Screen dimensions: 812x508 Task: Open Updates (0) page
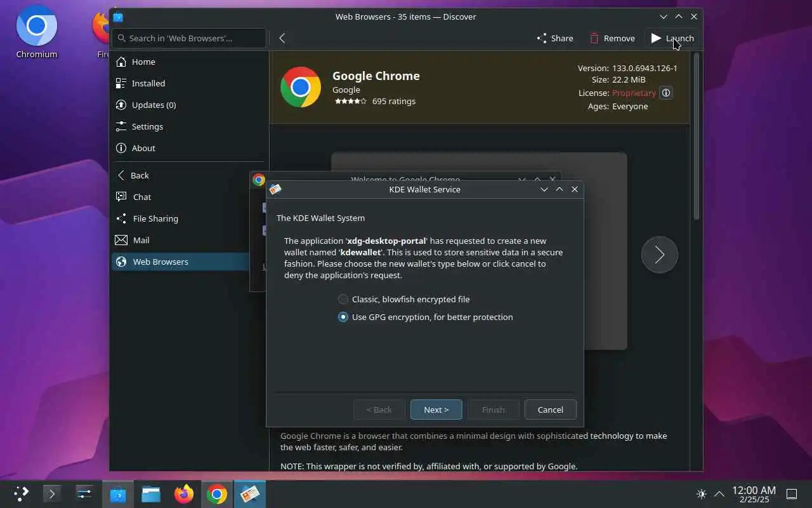point(189,105)
